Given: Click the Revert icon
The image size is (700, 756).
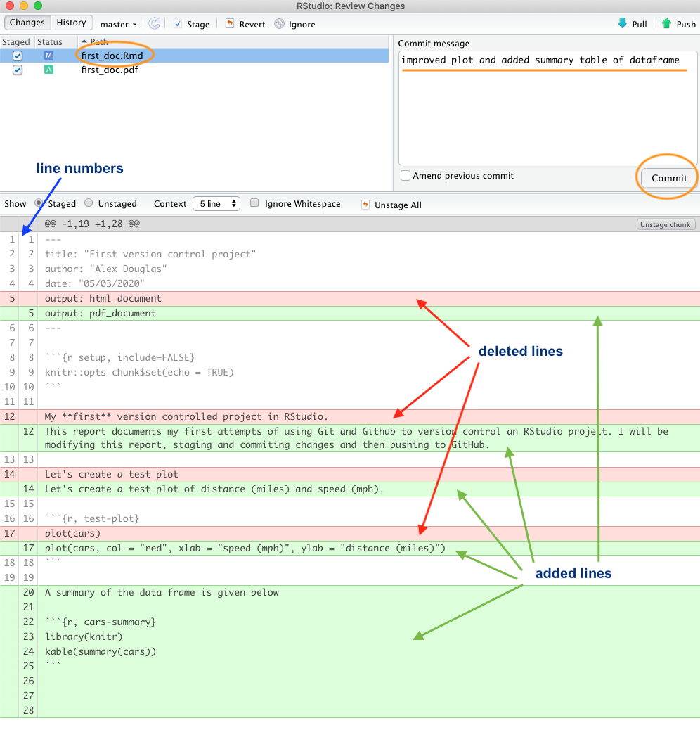Looking at the screenshot, I should coord(230,24).
